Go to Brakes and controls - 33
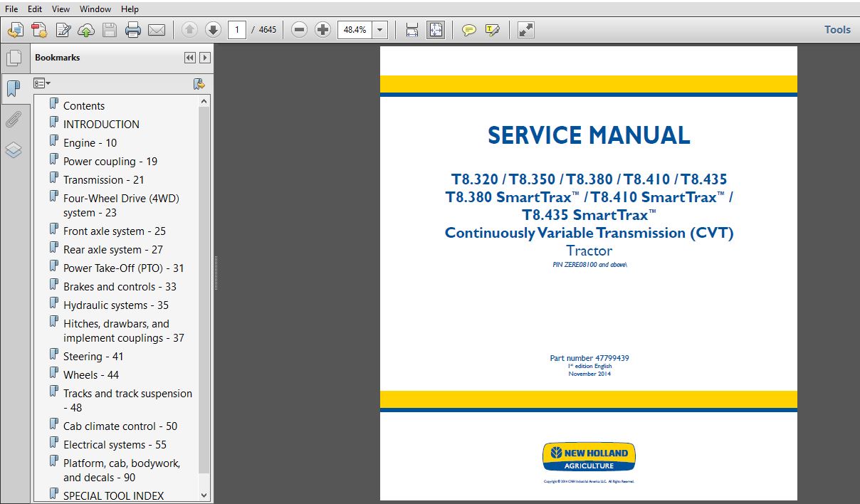This screenshot has width=860, height=504. (120, 286)
